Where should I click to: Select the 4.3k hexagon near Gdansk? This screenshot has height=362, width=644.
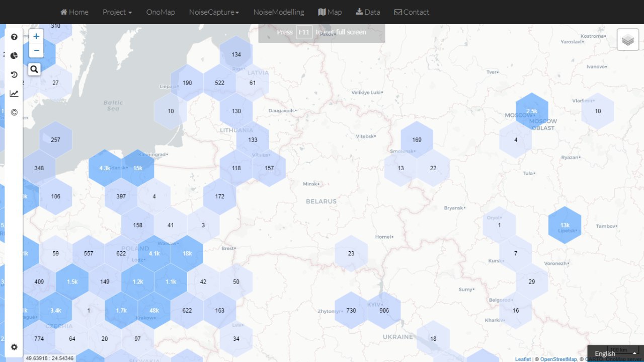point(105,168)
